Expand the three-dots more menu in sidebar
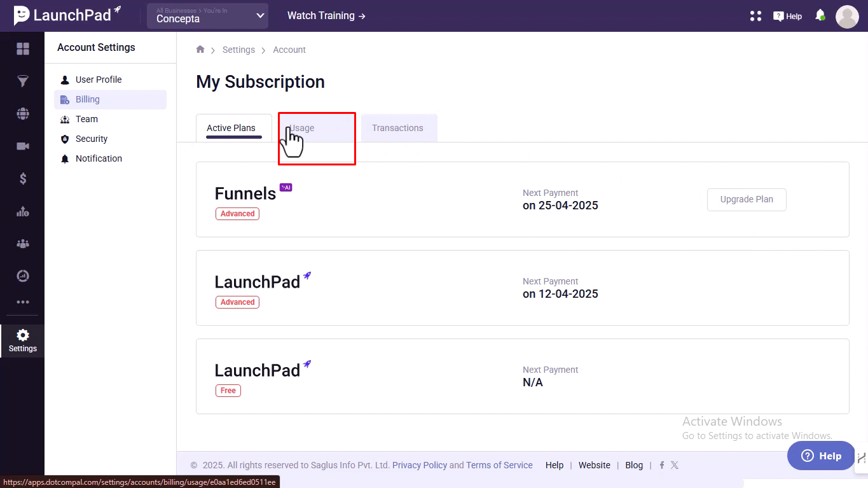This screenshot has height=488, width=868. [x=23, y=302]
